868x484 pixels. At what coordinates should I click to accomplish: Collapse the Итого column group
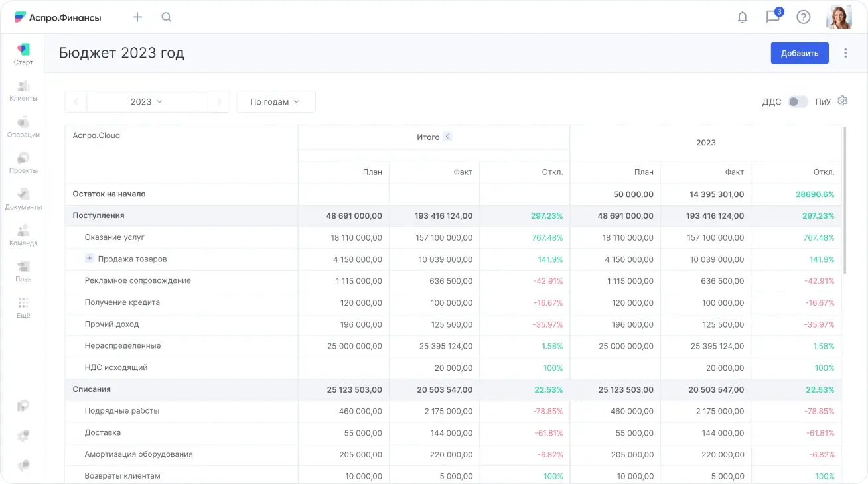pos(447,137)
